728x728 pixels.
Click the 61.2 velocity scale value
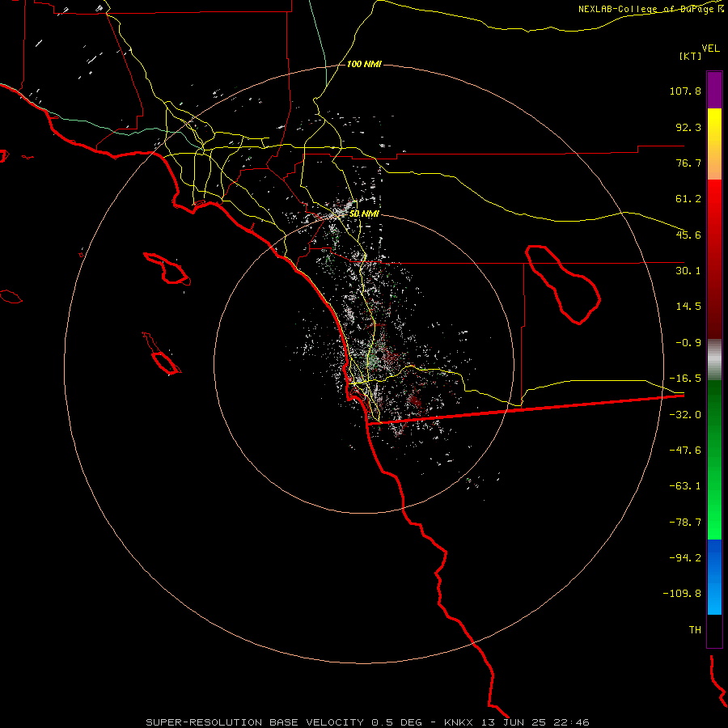pos(688,199)
